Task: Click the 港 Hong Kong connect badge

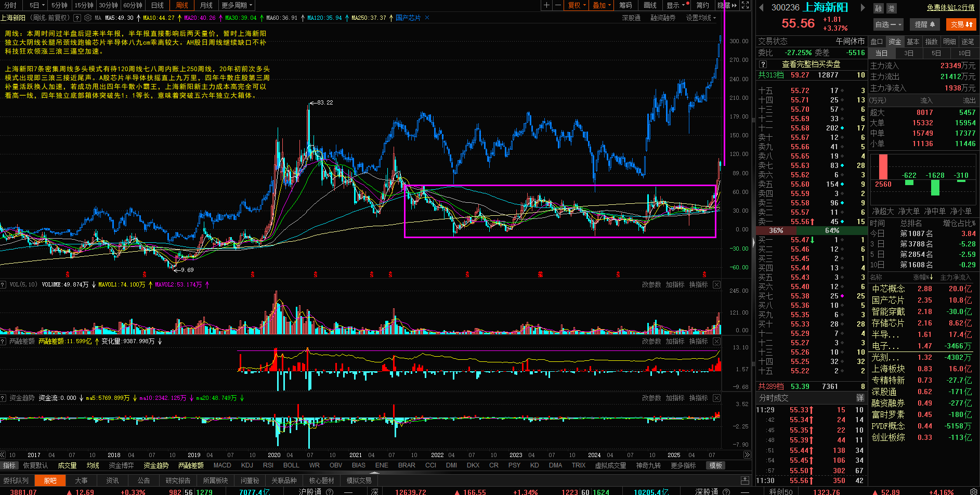Action: click(891, 8)
